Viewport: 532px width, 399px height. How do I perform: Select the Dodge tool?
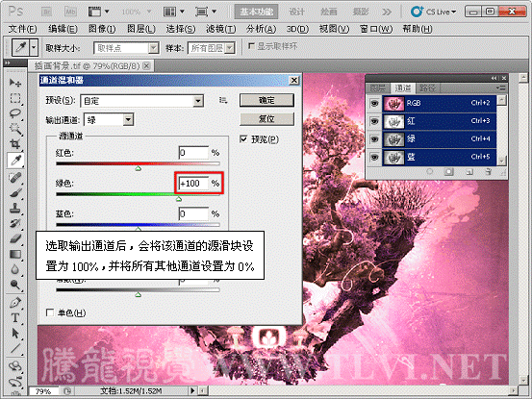(15, 285)
